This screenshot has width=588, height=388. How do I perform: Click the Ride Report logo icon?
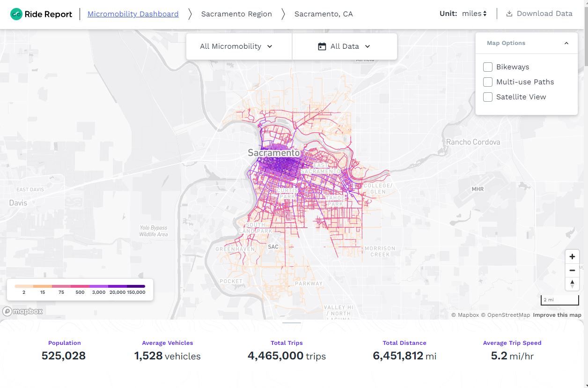click(x=16, y=14)
